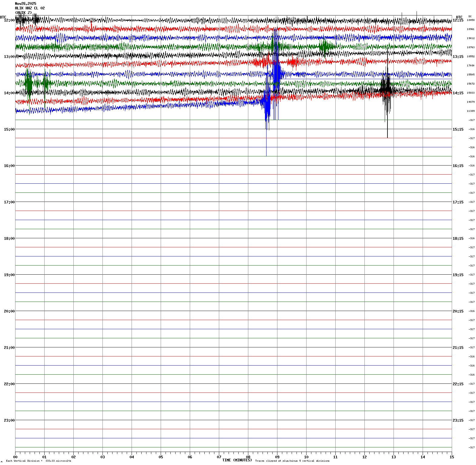
Task: Click the 23:00 hour label on left
Action: click(9, 420)
